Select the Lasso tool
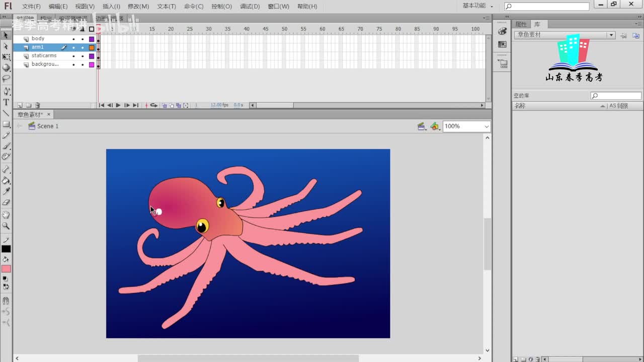The height and width of the screenshot is (362, 644). (6, 78)
